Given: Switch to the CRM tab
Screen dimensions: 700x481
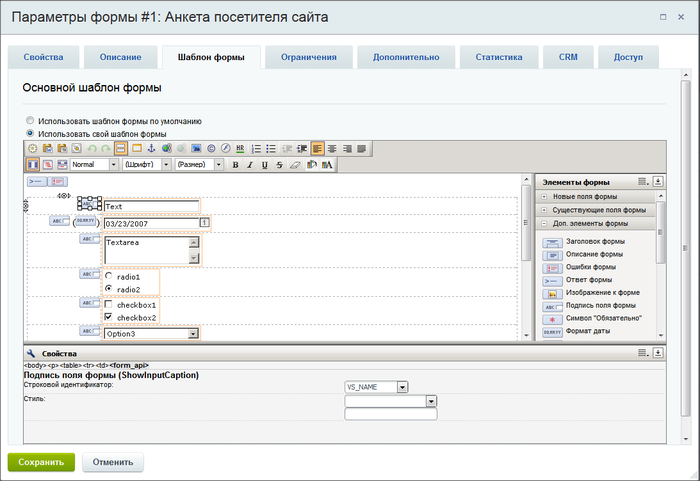Looking at the screenshot, I should tap(568, 57).
